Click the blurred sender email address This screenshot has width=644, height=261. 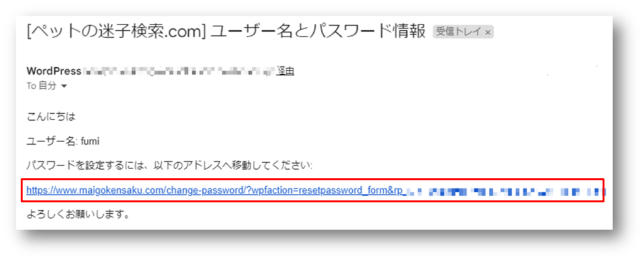(x=179, y=71)
